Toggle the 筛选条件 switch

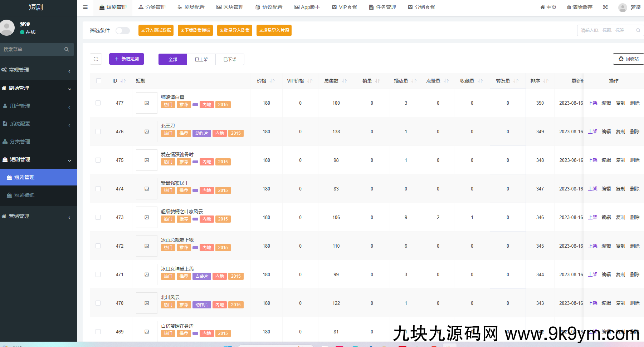click(123, 31)
